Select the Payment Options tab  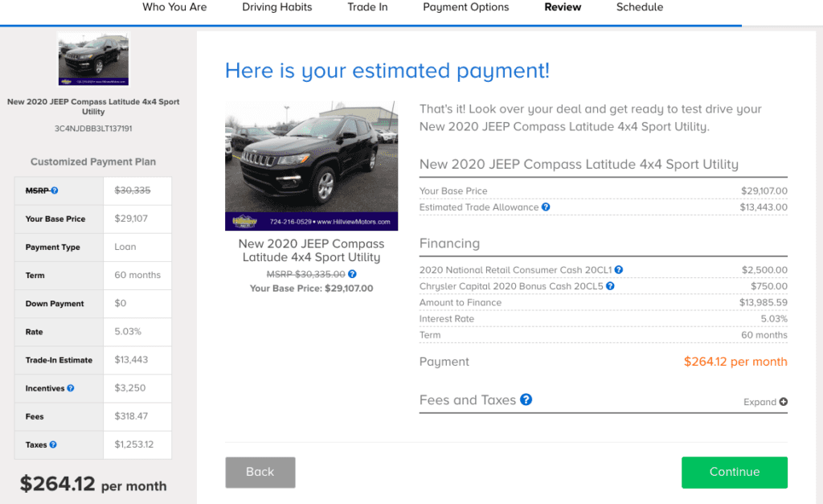[465, 7]
